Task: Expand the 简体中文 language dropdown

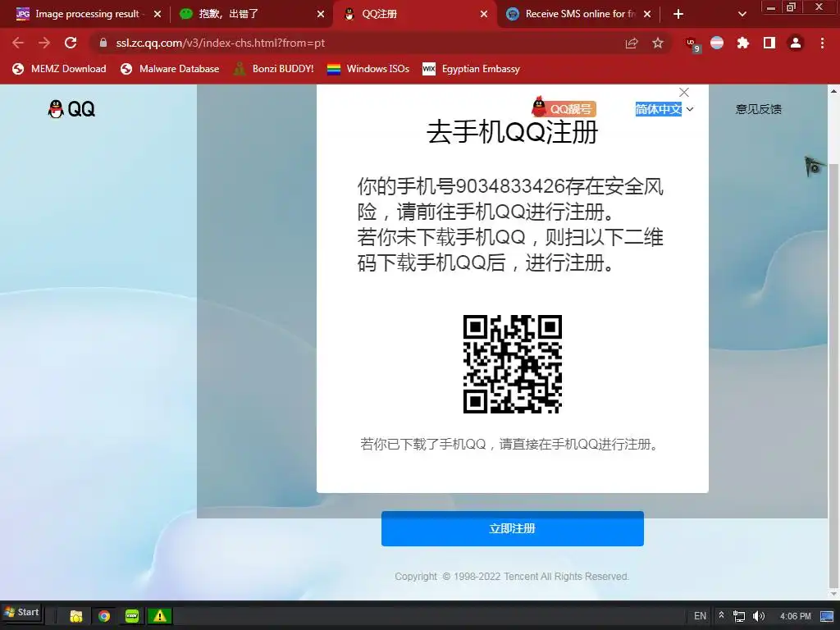Action: pyautogui.click(x=664, y=109)
